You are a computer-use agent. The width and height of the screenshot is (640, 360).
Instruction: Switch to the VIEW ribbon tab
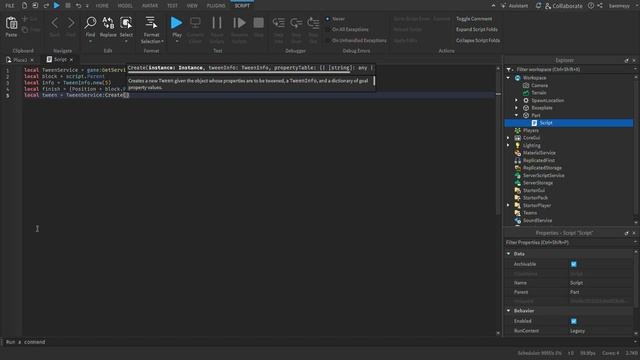tap(192, 6)
